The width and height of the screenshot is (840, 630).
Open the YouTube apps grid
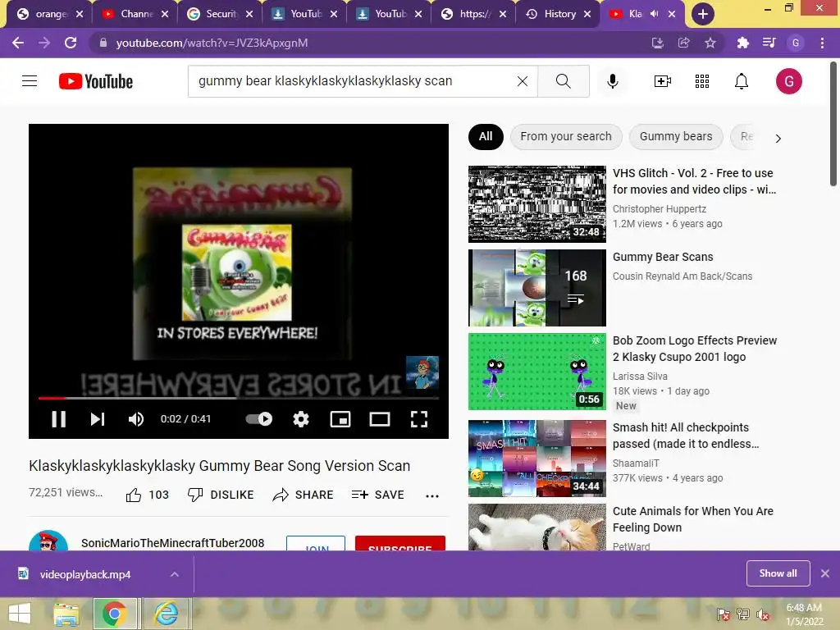[702, 81]
